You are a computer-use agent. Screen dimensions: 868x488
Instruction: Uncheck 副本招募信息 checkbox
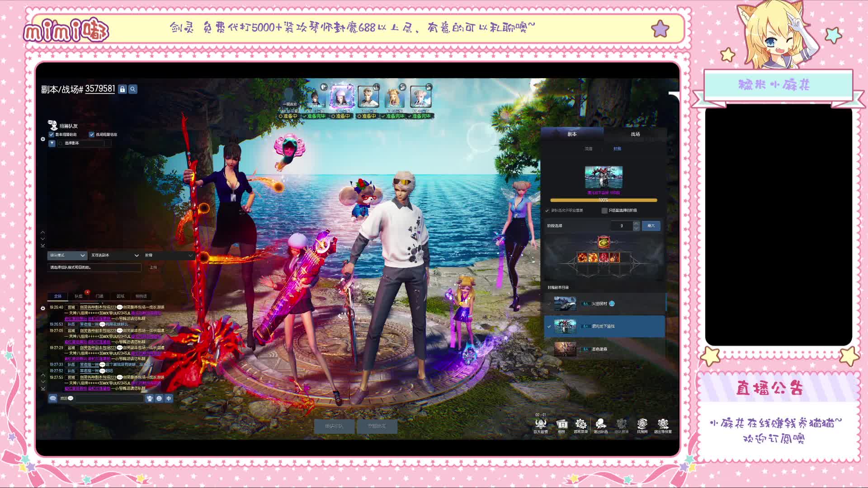pyautogui.click(x=52, y=135)
